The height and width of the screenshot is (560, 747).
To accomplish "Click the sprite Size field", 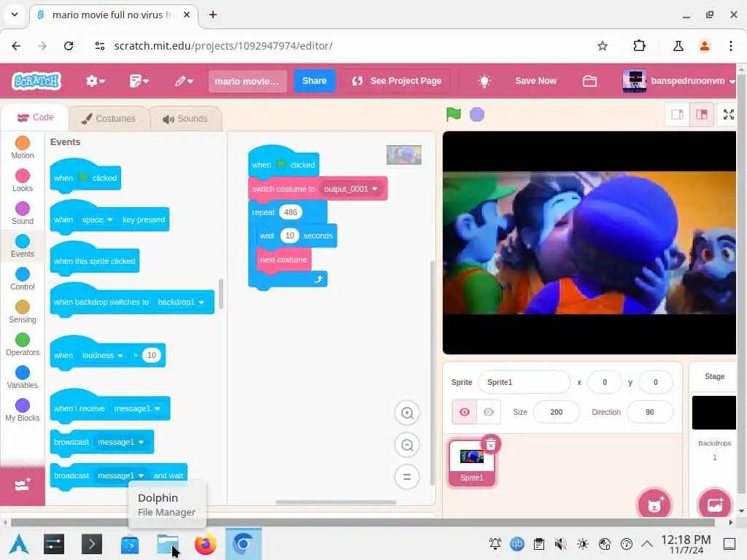I will click(x=557, y=412).
